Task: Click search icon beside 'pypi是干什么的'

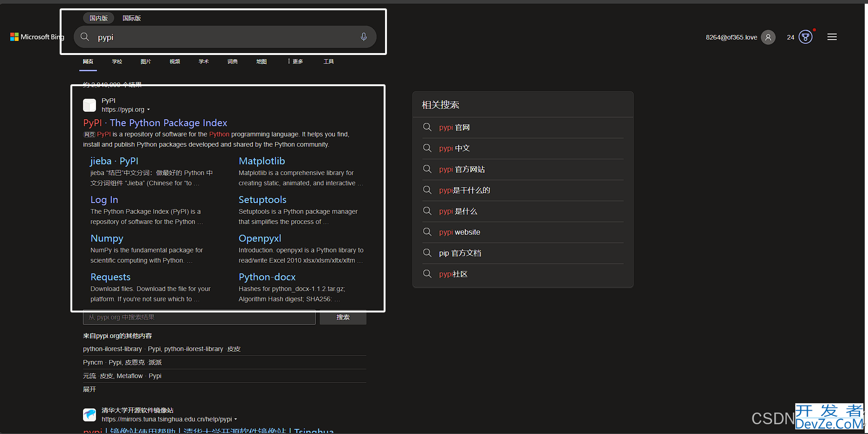Action: (x=427, y=190)
